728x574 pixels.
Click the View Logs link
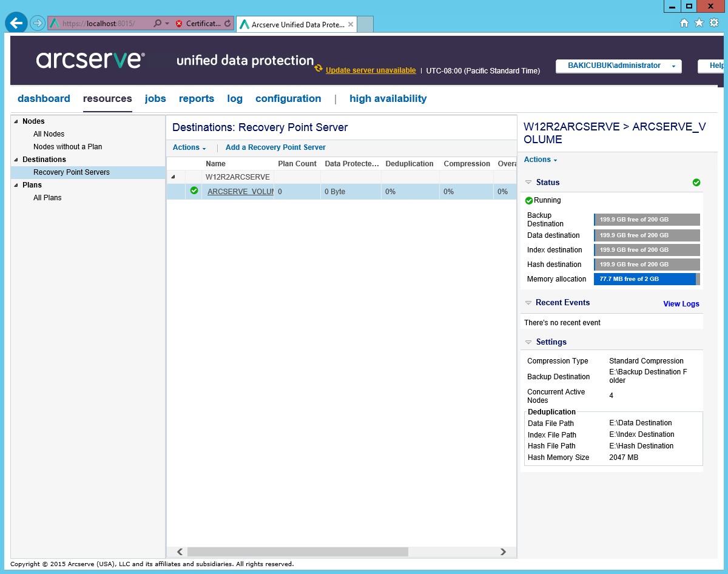tap(681, 304)
